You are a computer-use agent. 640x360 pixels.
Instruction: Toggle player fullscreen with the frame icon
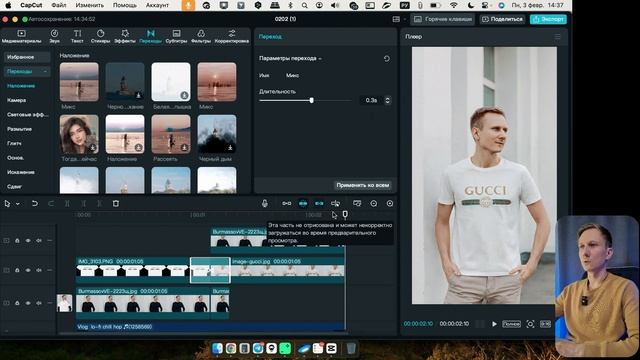click(x=530, y=324)
